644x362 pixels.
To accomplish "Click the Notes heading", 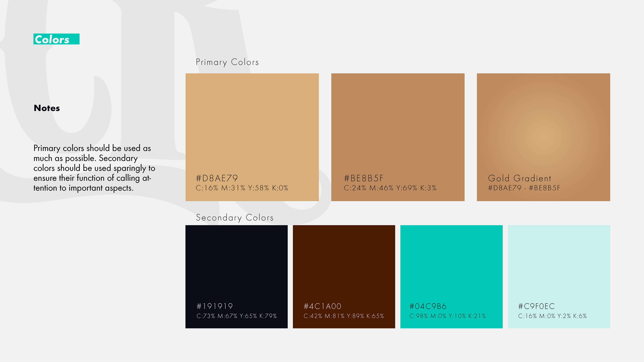I will point(47,108).
